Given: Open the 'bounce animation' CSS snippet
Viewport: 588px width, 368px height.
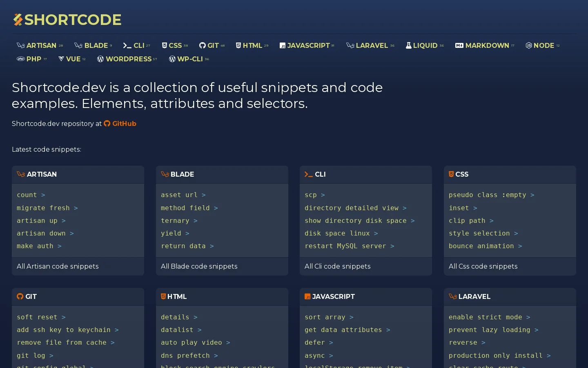Looking at the screenshot, I should pos(486,246).
